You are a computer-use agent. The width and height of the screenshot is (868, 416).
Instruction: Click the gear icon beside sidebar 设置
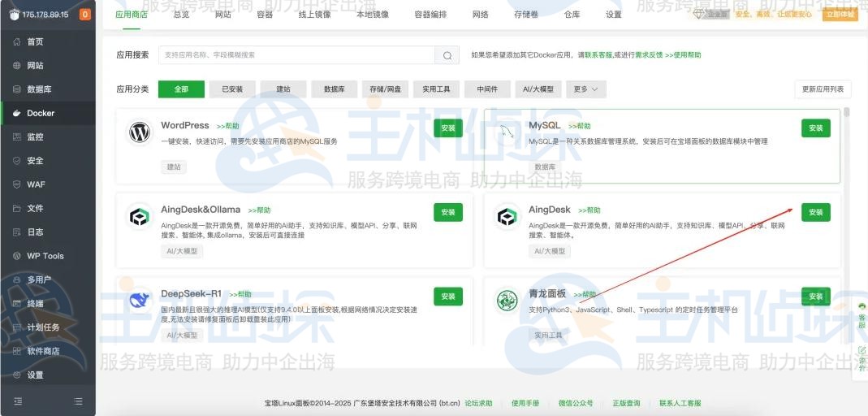(x=16, y=375)
